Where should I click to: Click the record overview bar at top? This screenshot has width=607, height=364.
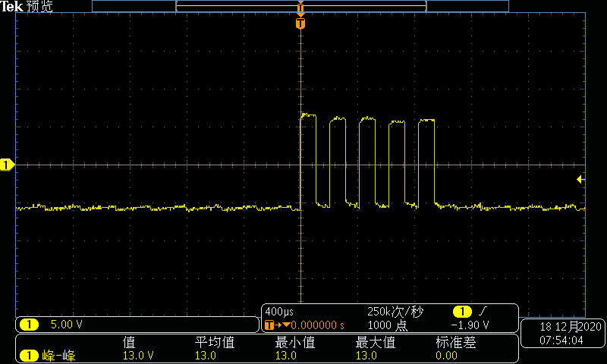coord(300,6)
